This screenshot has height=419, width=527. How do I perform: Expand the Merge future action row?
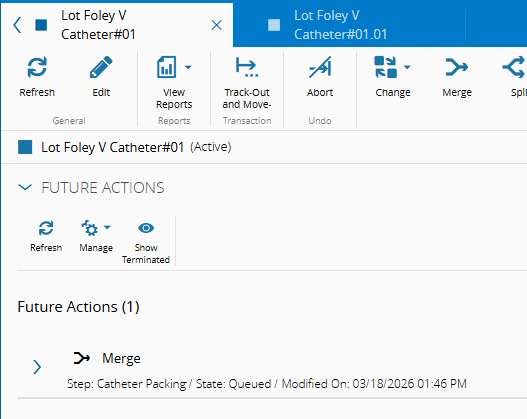pyautogui.click(x=37, y=367)
